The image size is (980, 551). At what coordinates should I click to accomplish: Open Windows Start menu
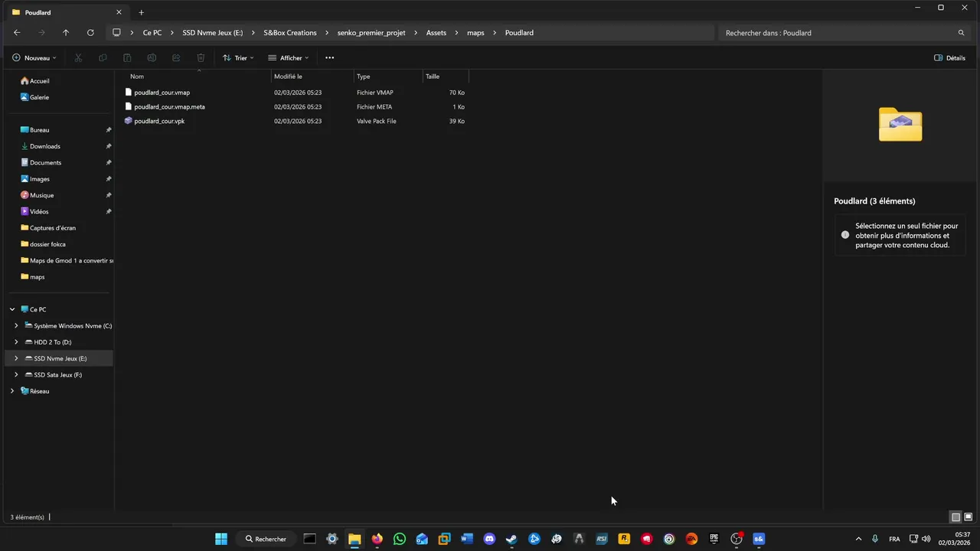point(221,539)
